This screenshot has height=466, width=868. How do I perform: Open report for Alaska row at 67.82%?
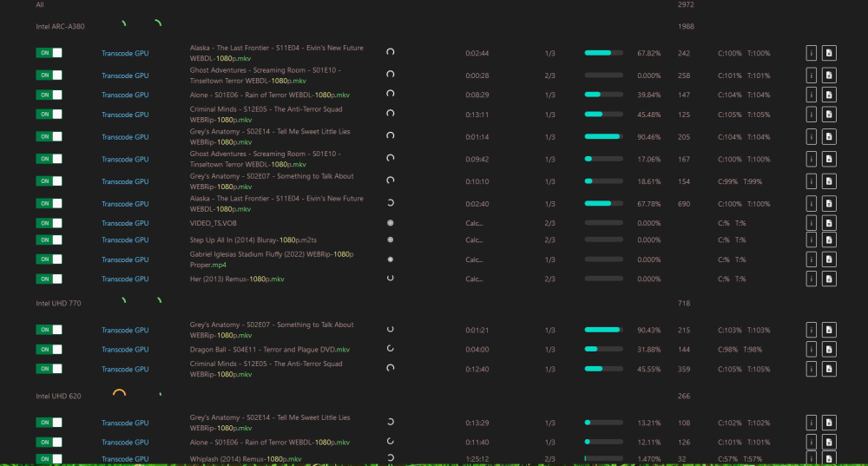[829, 53]
